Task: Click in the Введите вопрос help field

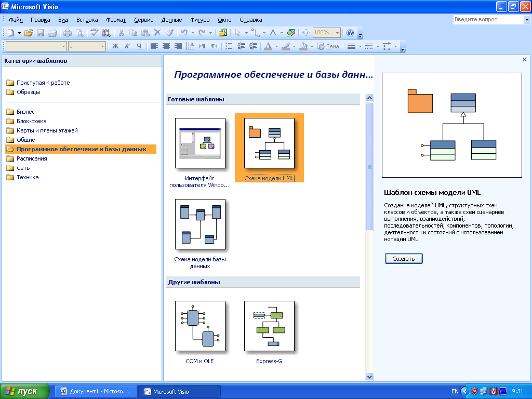Action: [488, 20]
